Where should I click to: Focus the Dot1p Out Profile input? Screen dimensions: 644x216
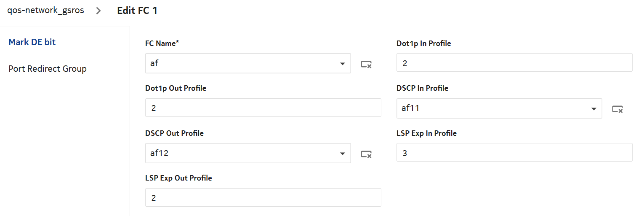(263, 108)
